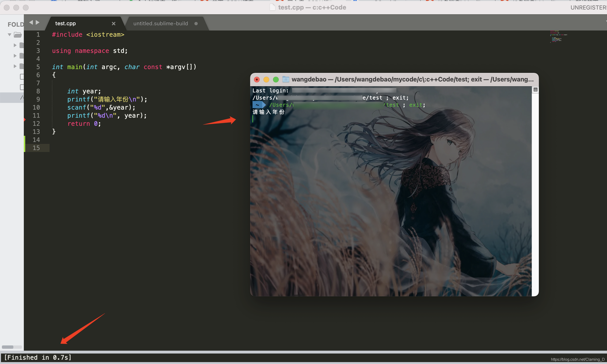Click the Terminal split pane icon
Screen dimensions: 607x364
tap(536, 90)
